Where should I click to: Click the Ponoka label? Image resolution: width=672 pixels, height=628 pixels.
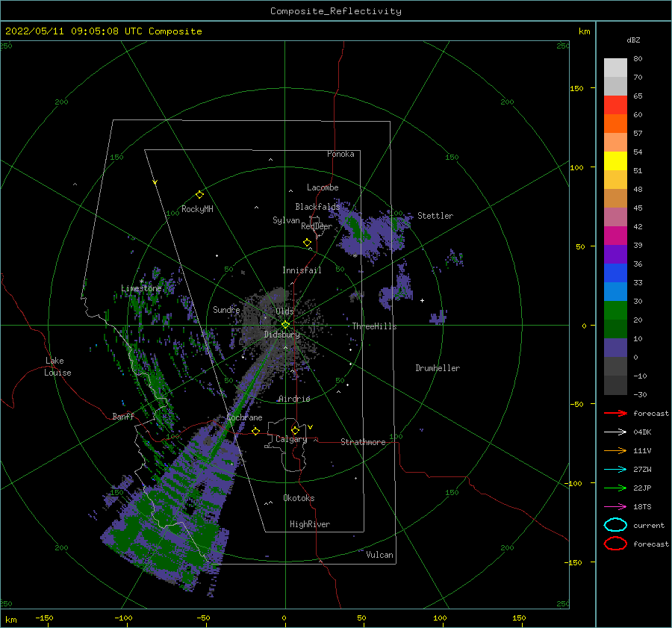tap(340, 154)
